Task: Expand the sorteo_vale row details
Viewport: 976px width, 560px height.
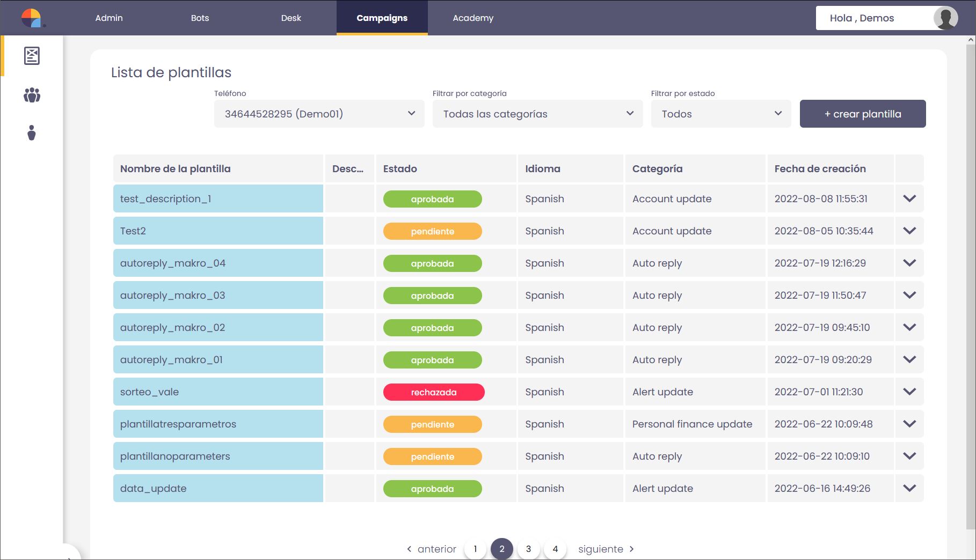Action: point(909,392)
